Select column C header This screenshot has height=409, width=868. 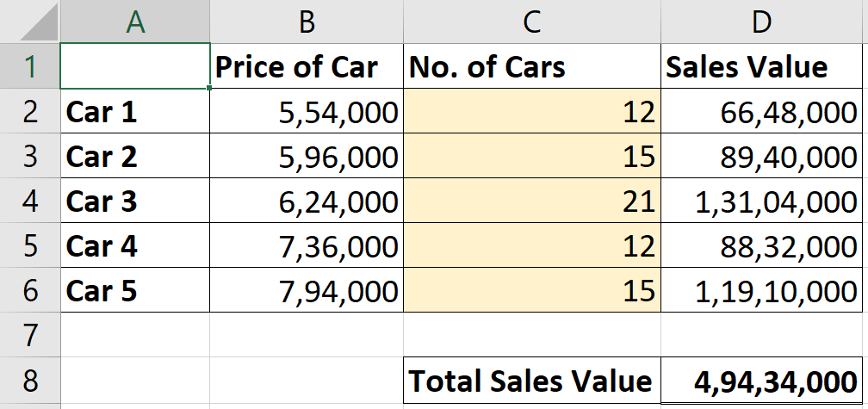pyautogui.click(x=531, y=22)
